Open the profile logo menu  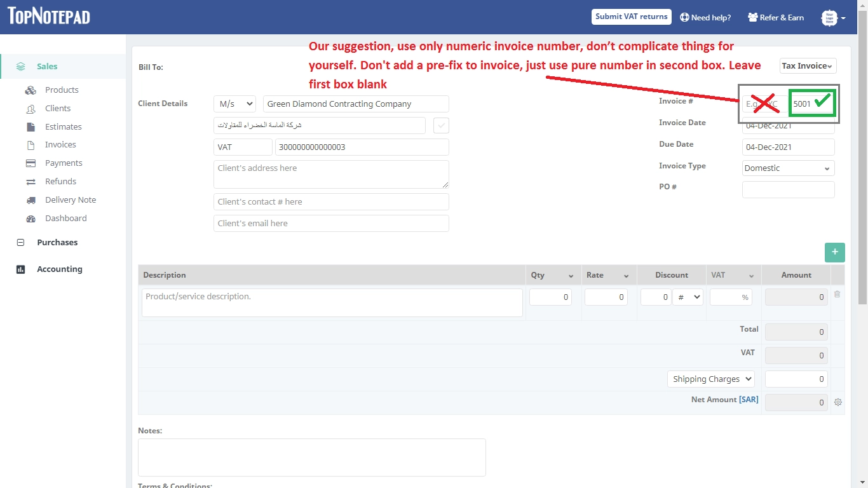pos(832,18)
